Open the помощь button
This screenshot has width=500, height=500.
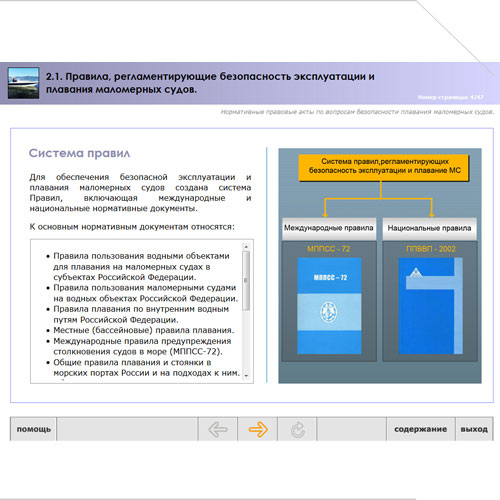(x=33, y=429)
